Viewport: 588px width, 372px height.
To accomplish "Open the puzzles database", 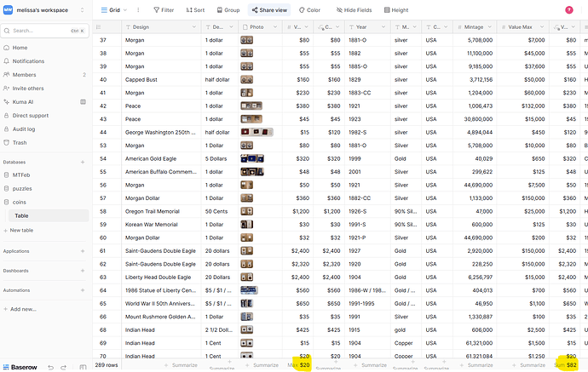I will point(22,188).
